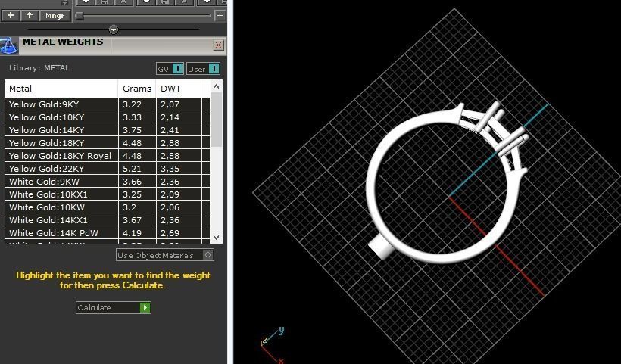Select the Yellow Gold:18KY row

point(107,143)
